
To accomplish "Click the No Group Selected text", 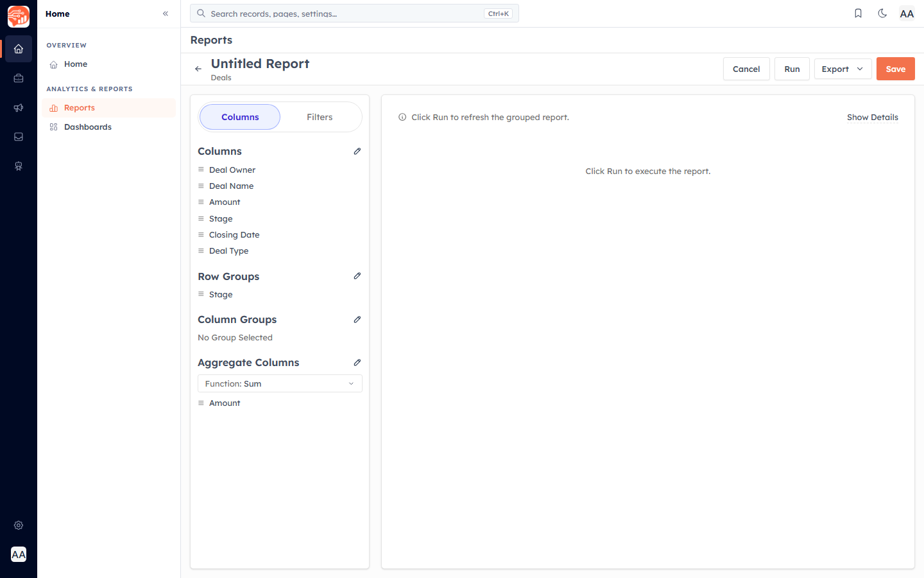I will (235, 337).
